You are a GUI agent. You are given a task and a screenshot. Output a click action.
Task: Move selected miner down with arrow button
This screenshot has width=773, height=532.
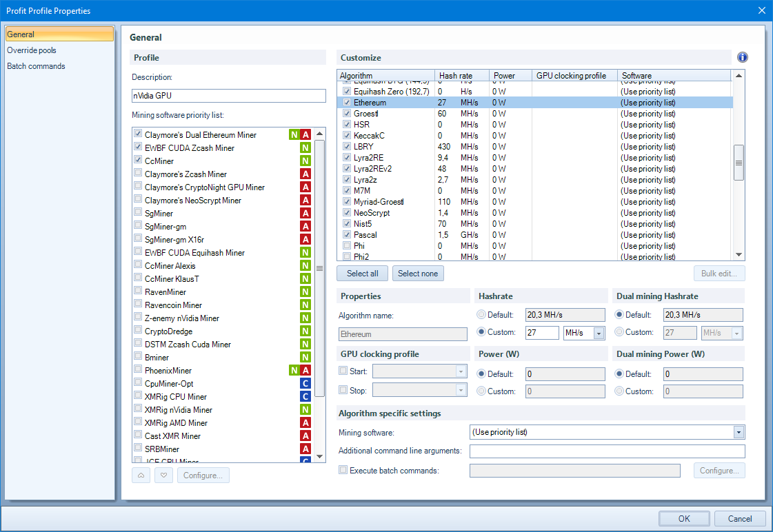(x=163, y=475)
